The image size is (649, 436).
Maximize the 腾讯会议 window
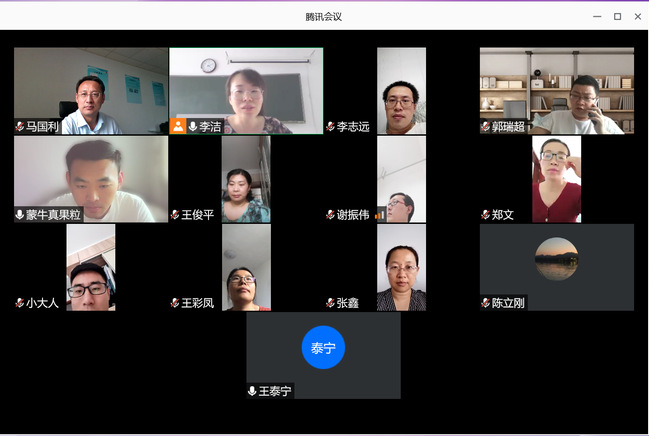(617, 16)
